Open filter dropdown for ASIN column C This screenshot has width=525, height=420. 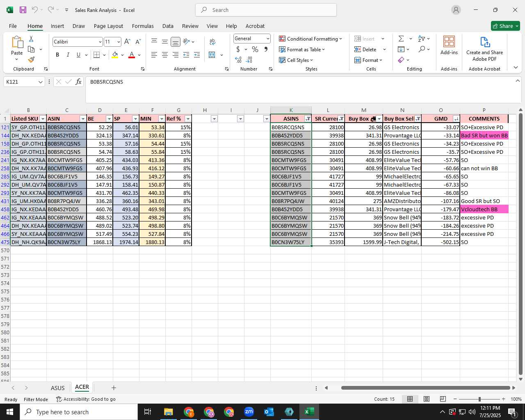[83, 119]
